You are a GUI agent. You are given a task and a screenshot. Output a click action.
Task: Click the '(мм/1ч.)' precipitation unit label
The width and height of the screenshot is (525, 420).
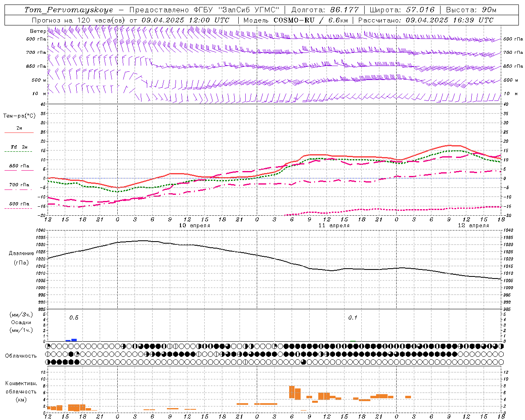click(21, 330)
